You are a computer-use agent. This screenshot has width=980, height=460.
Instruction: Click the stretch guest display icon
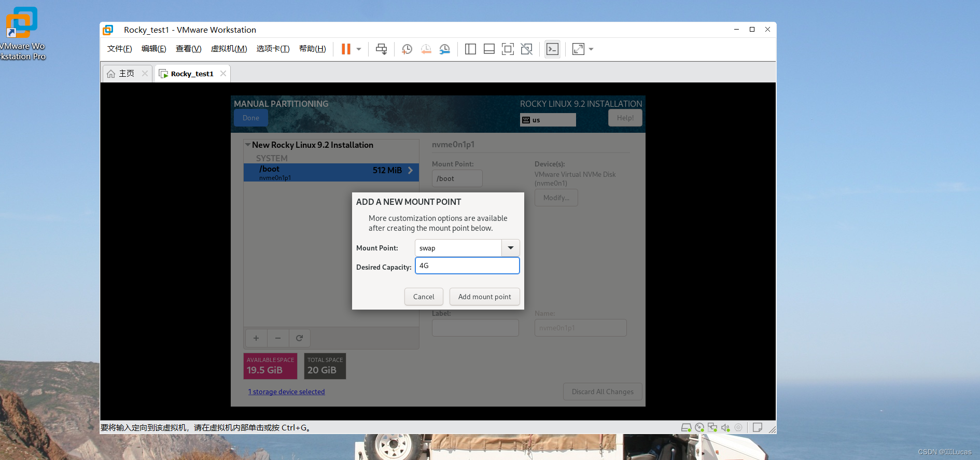(578, 49)
